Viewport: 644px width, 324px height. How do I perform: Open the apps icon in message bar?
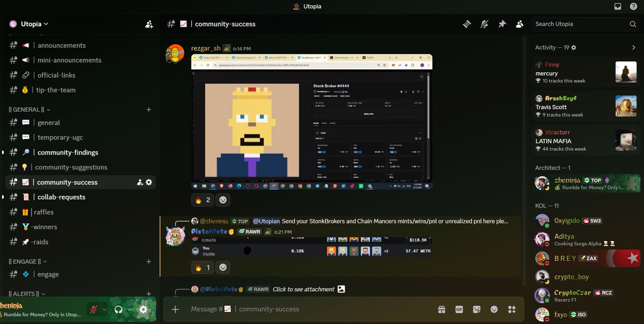coord(511,310)
